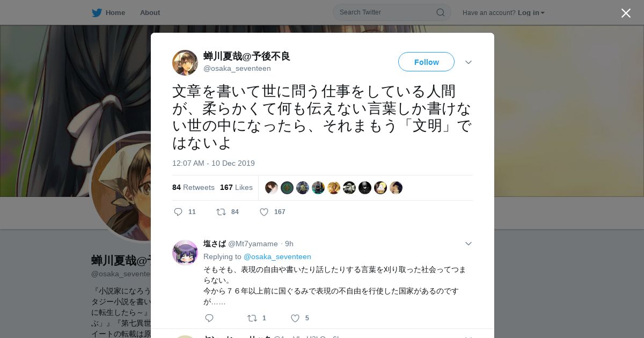Reply to the main tweet via speech bubble

pyautogui.click(x=179, y=212)
